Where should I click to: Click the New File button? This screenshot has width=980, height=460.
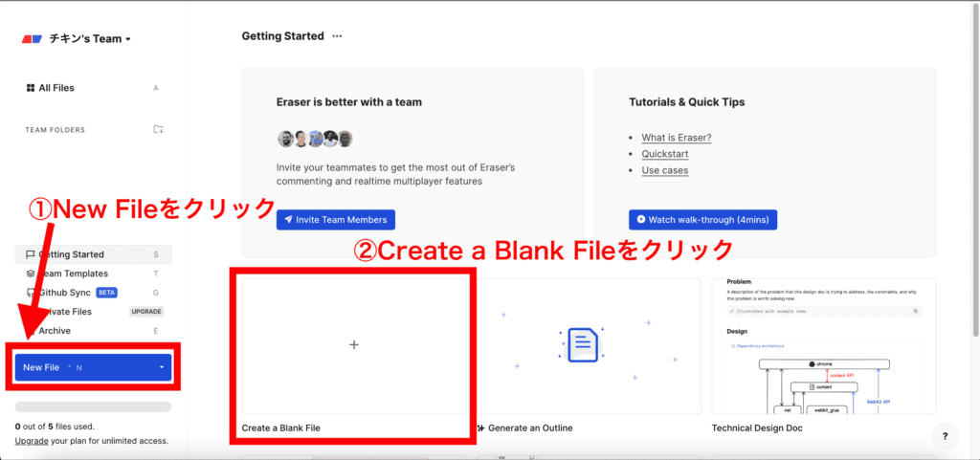point(93,367)
